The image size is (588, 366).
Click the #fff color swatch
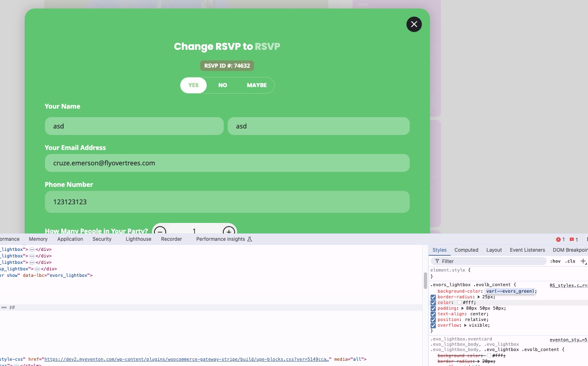click(x=460, y=303)
